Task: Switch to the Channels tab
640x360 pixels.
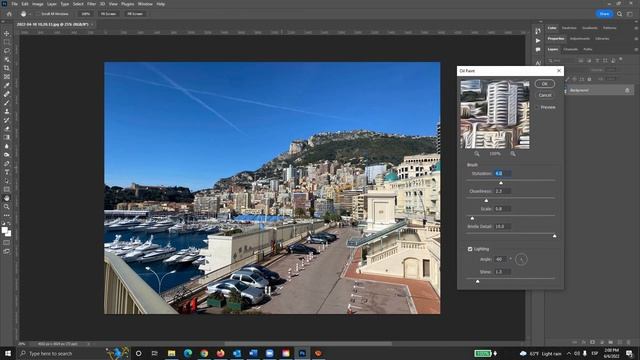Action: [571, 49]
